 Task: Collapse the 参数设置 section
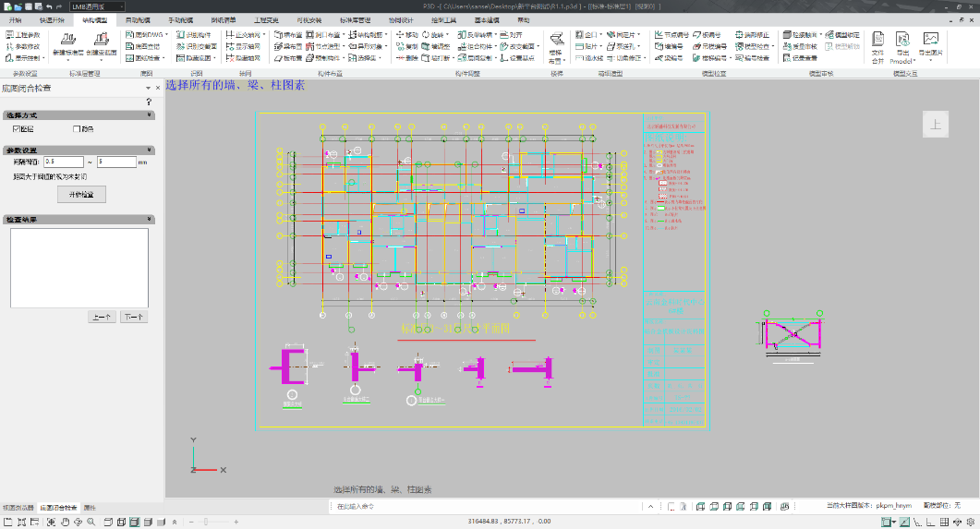click(x=150, y=150)
